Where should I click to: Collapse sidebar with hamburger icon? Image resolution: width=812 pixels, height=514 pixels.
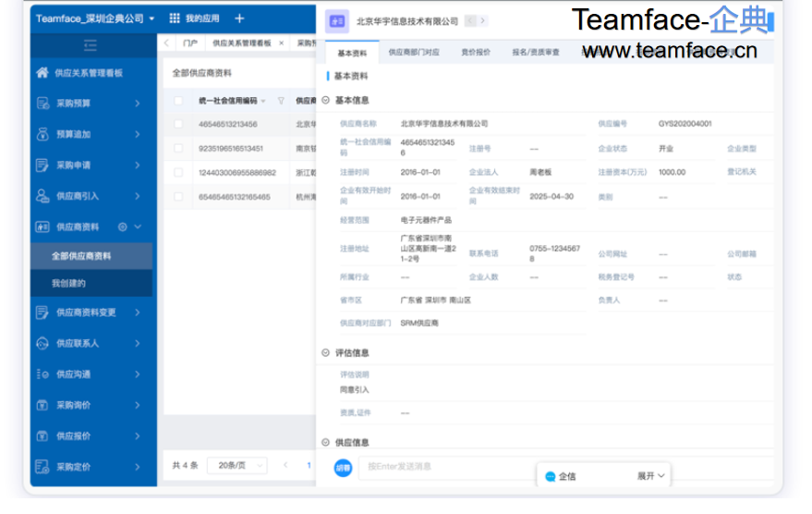pos(91,45)
